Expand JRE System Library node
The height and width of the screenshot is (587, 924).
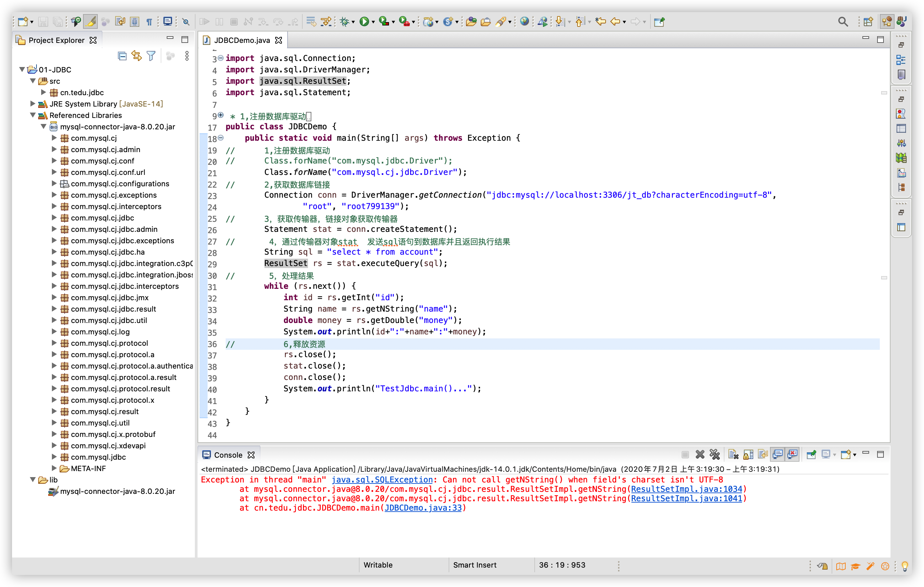(33, 104)
